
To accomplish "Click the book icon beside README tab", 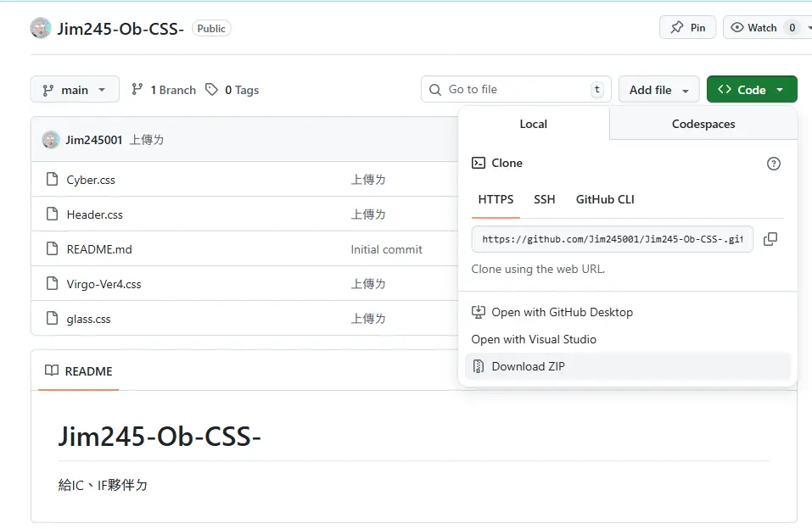I will pos(52,371).
